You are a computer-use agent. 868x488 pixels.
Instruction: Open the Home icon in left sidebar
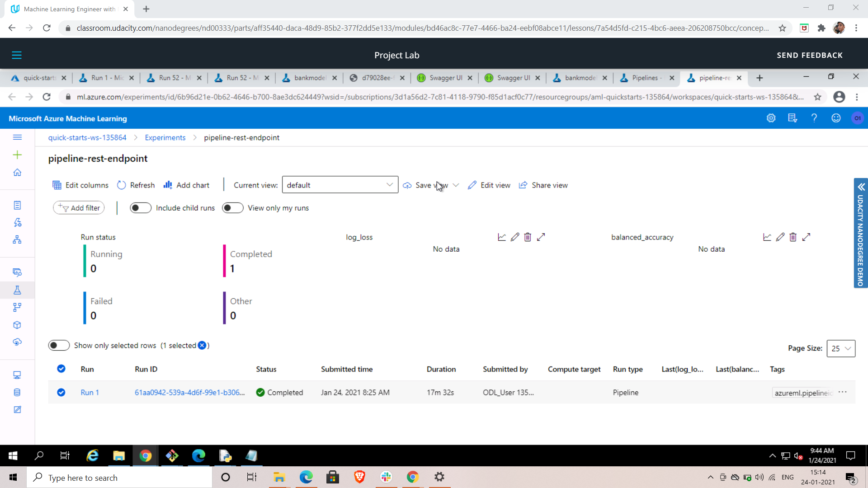(17, 173)
